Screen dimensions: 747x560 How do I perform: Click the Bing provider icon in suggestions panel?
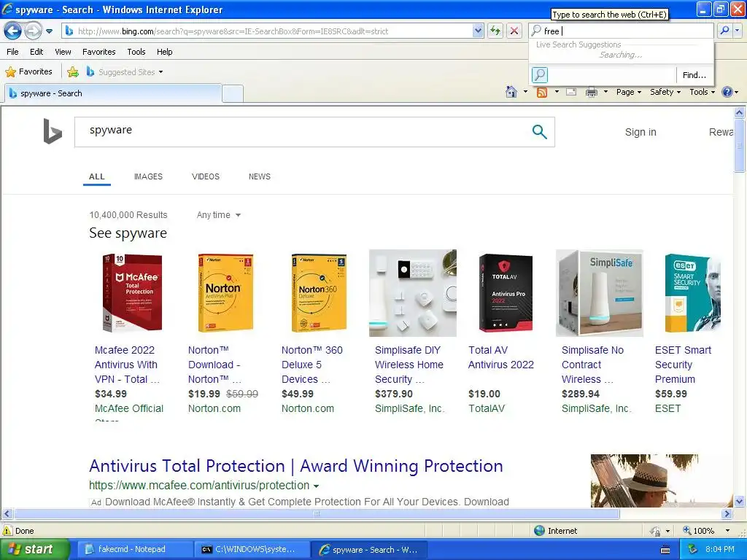point(540,75)
